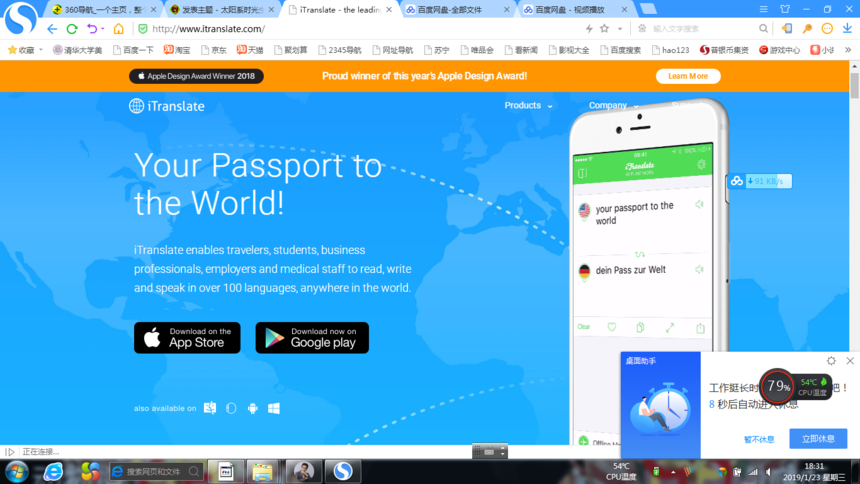Open the favorites dropdown arrow in bookmarks bar

pos(41,50)
